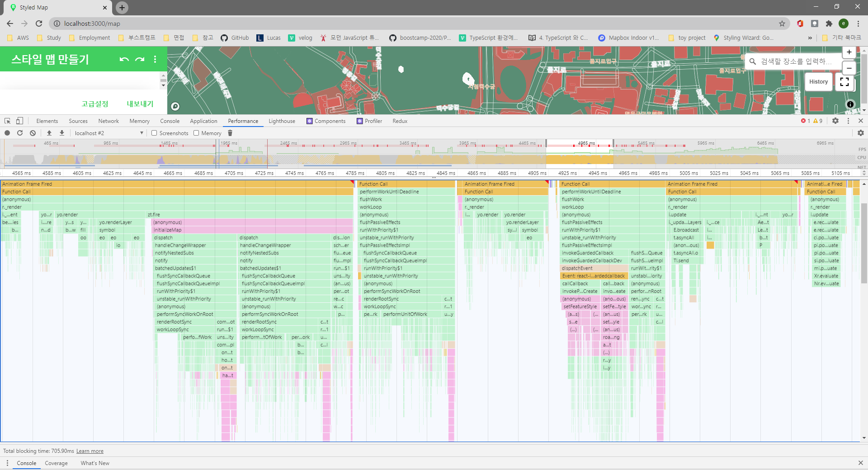868x470 pixels.
Task: Select the initializeMap flame chart bar
Action: tap(252, 230)
